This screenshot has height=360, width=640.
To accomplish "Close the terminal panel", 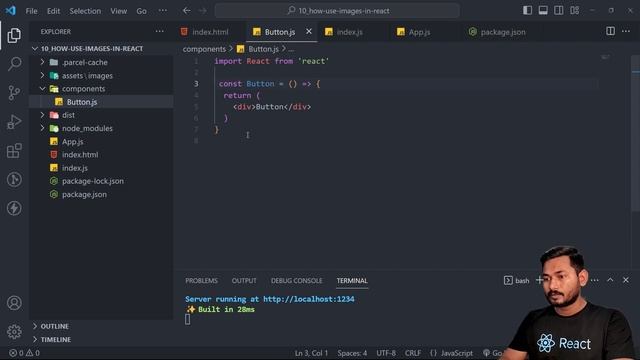I will pos(626,280).
